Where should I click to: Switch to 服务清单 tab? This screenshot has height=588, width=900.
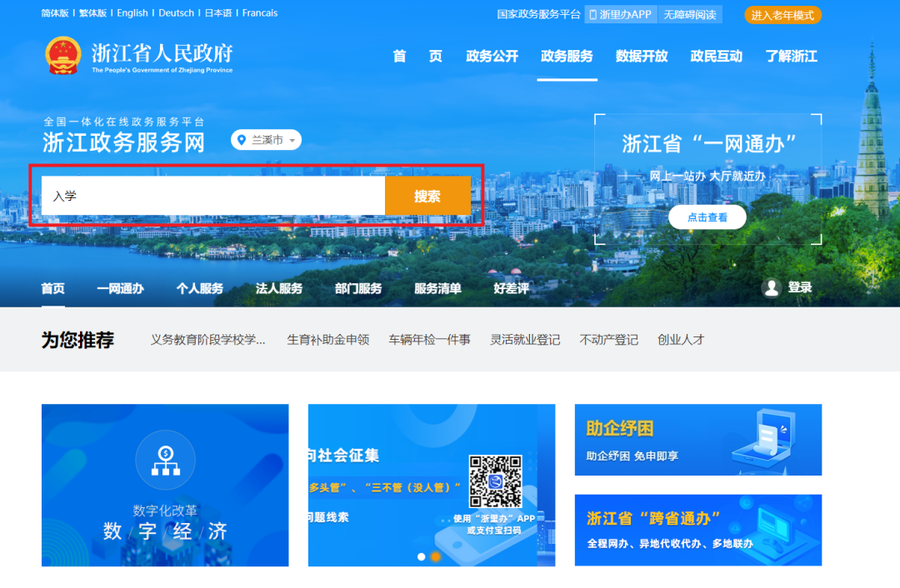(x=437, y=288)
